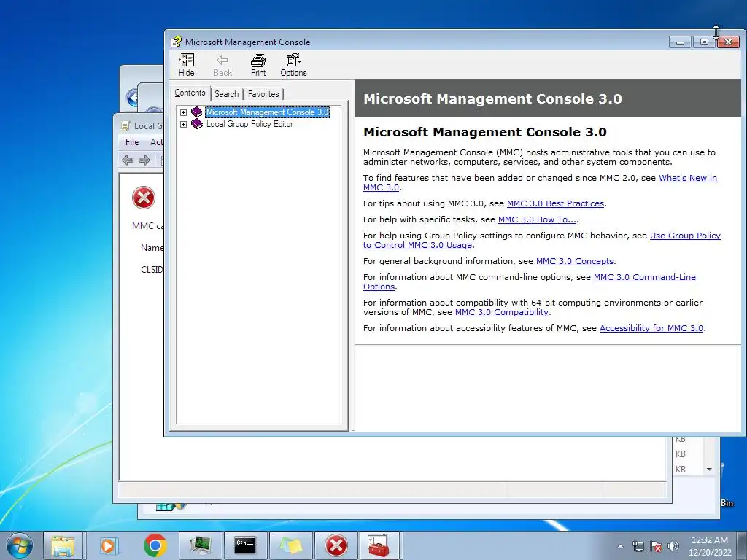This screenshot has height=560, width=747.
Task: Click the purple book icon beside Microsoft Management Console 3.0
Action: coord(197,112)
